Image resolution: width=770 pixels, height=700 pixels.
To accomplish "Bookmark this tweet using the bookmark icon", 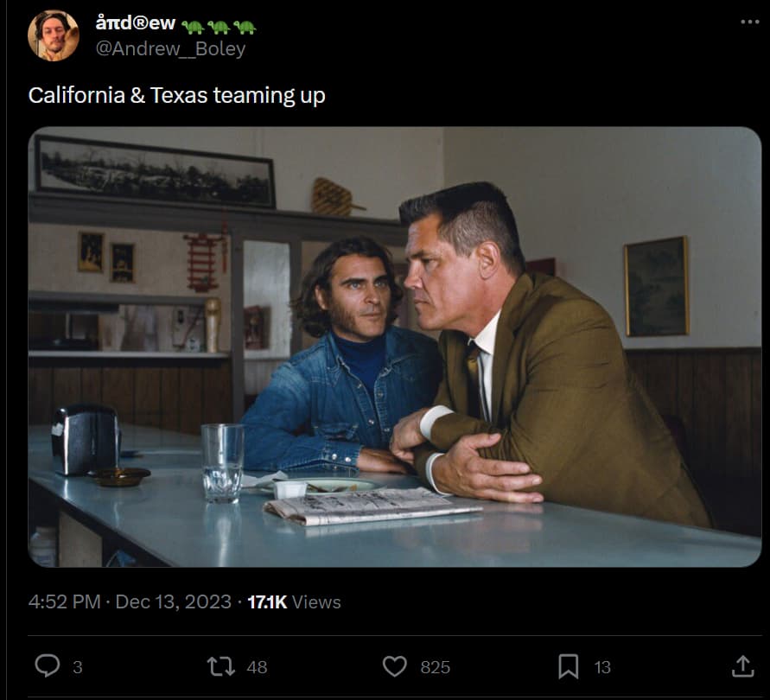I will [568, 665].
